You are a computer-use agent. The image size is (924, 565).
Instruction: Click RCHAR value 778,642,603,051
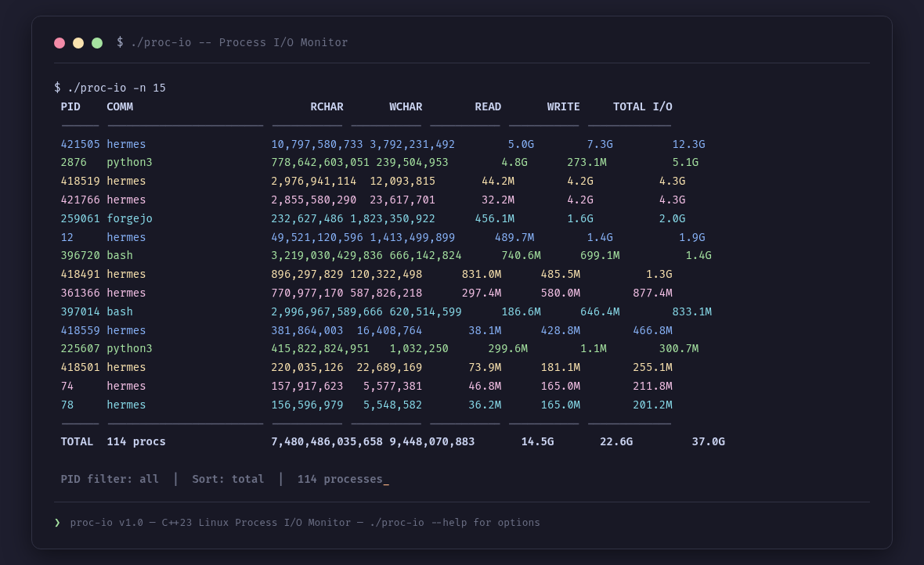click(320, 162)
